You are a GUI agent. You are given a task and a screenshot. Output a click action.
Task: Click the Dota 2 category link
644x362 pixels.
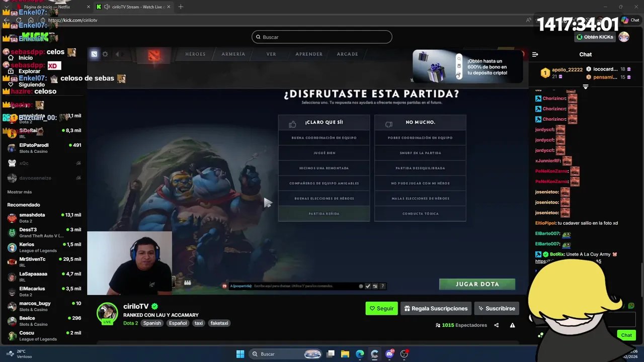click(x=130, y=323)
